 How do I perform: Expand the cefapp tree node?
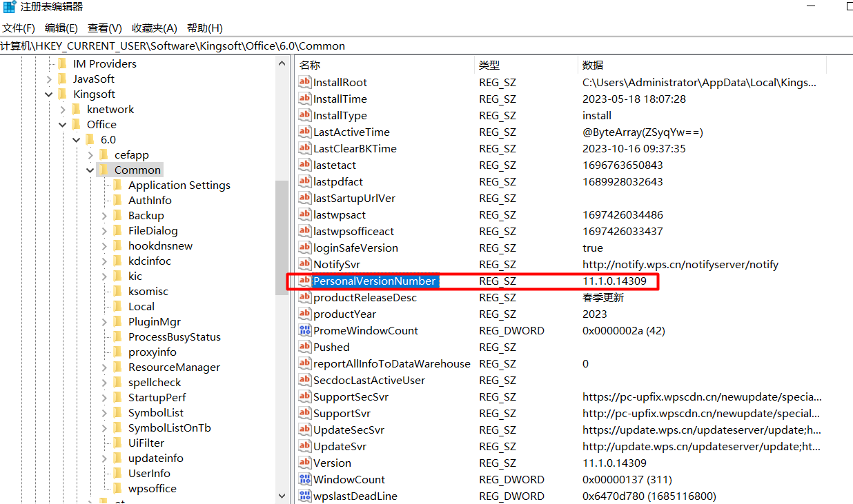click(90, 155)
